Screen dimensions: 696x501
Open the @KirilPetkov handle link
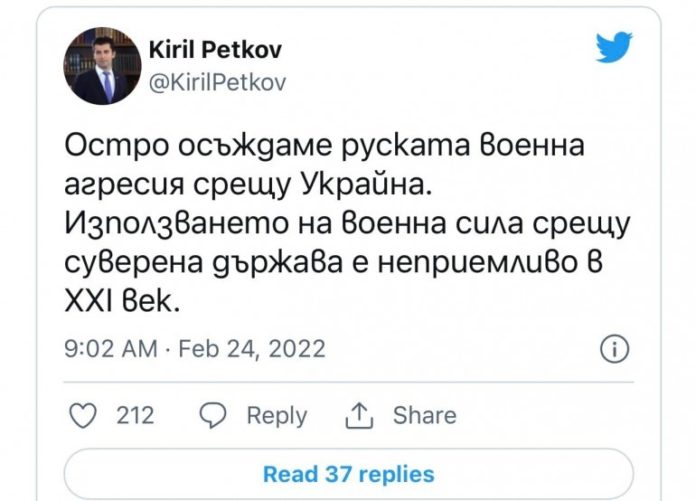click(216, 83)
